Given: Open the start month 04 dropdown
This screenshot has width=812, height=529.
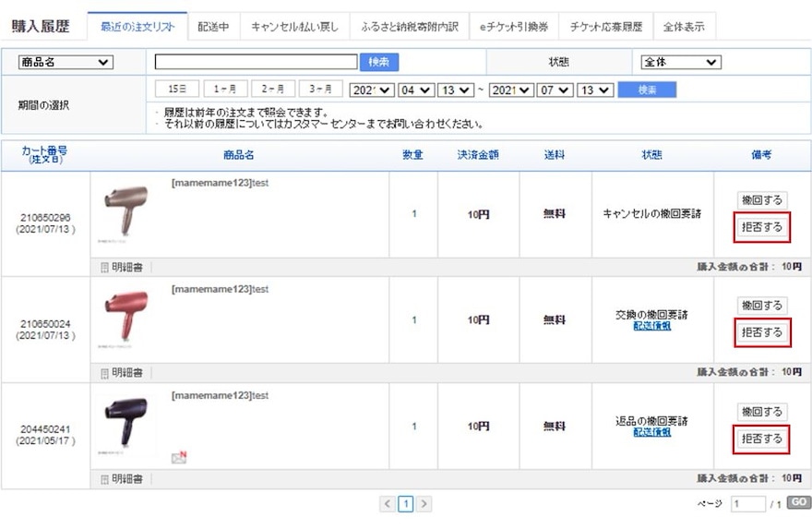Looking at the screenshot, I should tap(415, 90).
